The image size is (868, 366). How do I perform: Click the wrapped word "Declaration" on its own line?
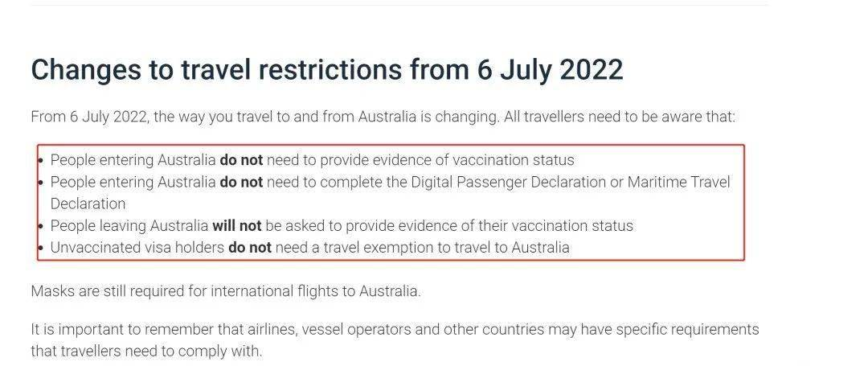point(88,204)
